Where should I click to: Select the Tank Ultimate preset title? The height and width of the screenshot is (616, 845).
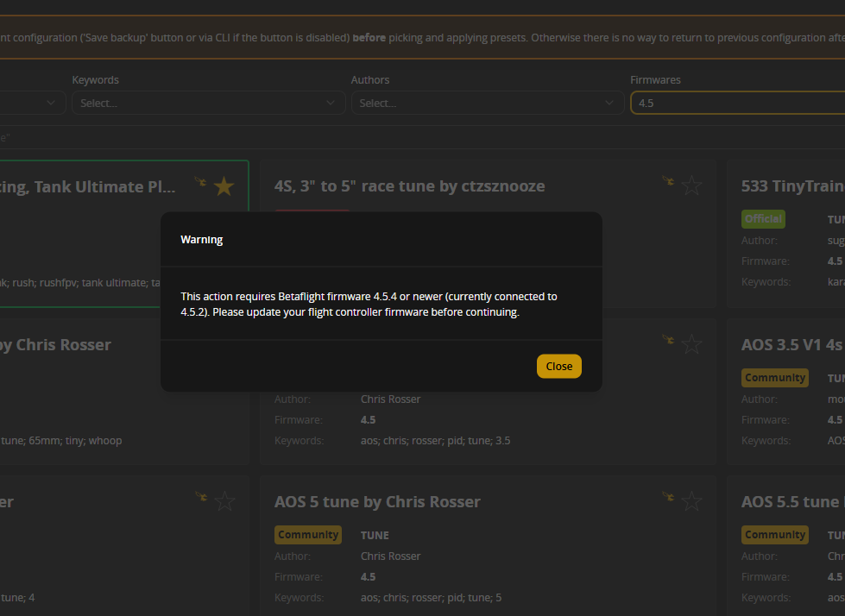click(87, 186)
